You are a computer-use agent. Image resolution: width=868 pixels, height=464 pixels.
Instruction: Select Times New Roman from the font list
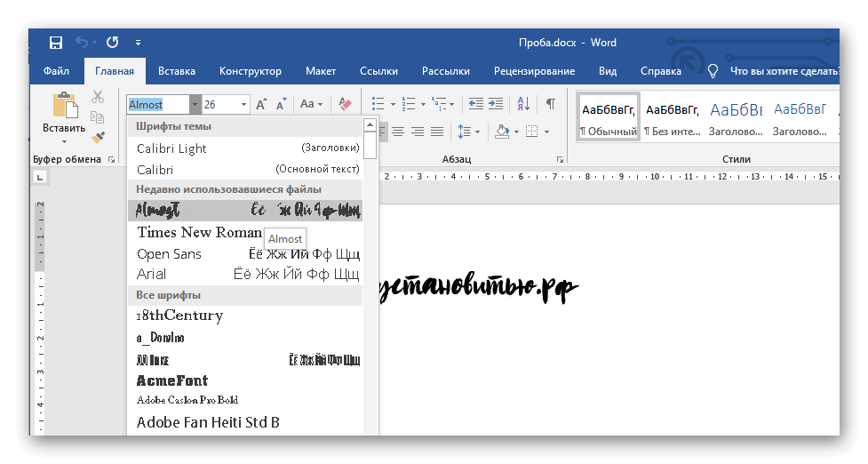point(245,232)
